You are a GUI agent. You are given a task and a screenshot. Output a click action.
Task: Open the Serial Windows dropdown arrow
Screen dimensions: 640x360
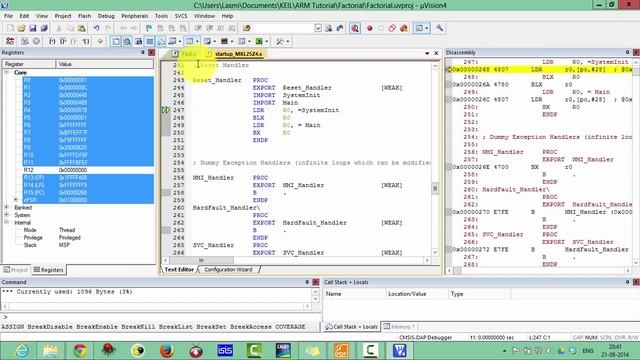pos(215,41)
